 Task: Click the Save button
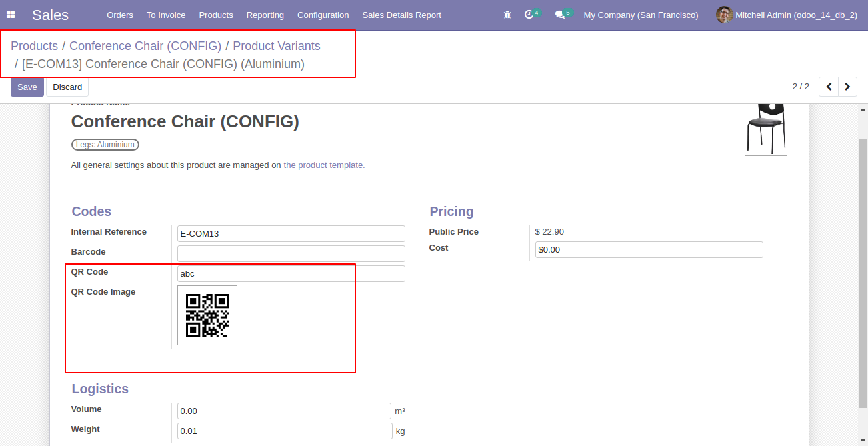(27, 87)
